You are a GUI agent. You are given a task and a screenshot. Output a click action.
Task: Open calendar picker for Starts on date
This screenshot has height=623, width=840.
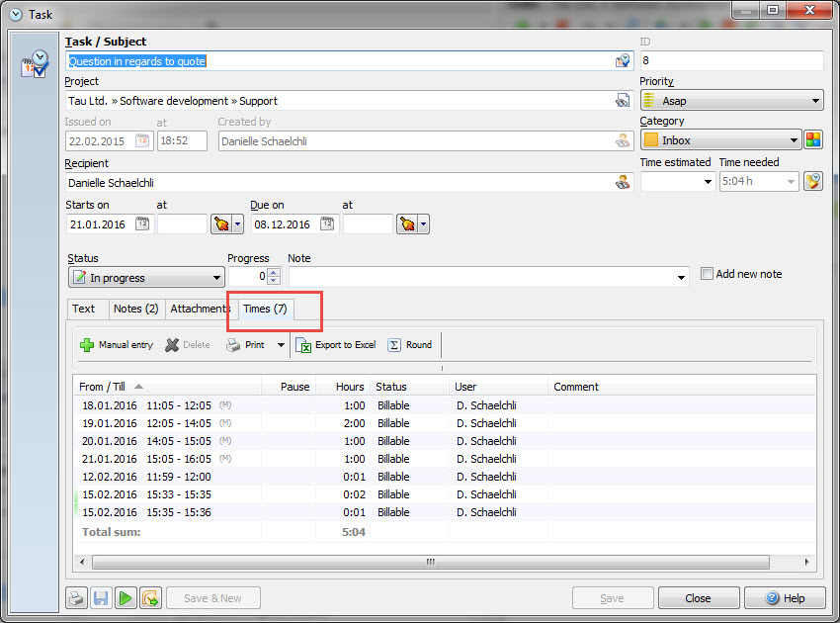142,224
